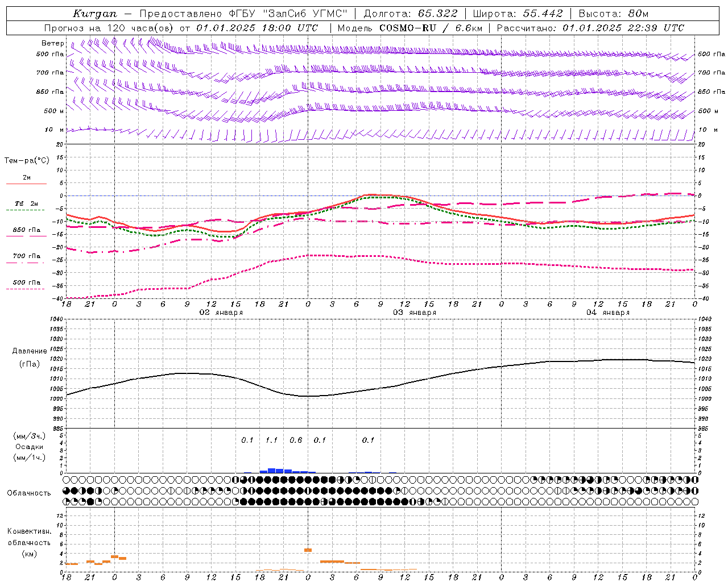Click the 700 гПа temperature legend entry
The image size is (728, 582).
(27, 256)
